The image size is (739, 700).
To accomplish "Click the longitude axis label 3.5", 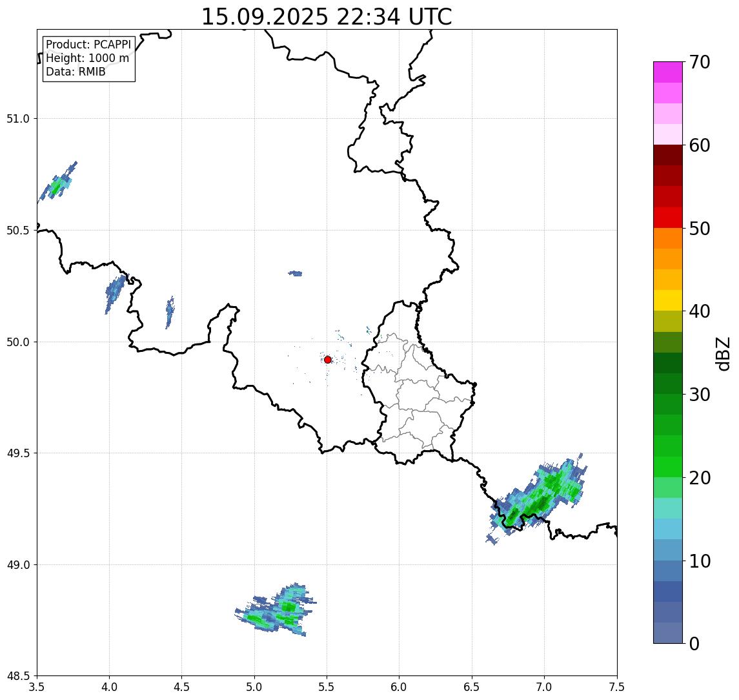I will tap(37, 687).
